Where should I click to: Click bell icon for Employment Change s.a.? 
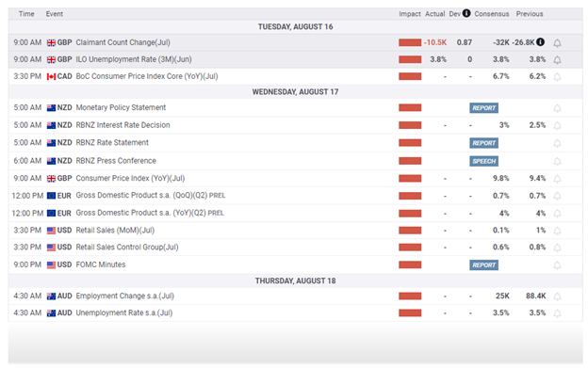(557, 296)
